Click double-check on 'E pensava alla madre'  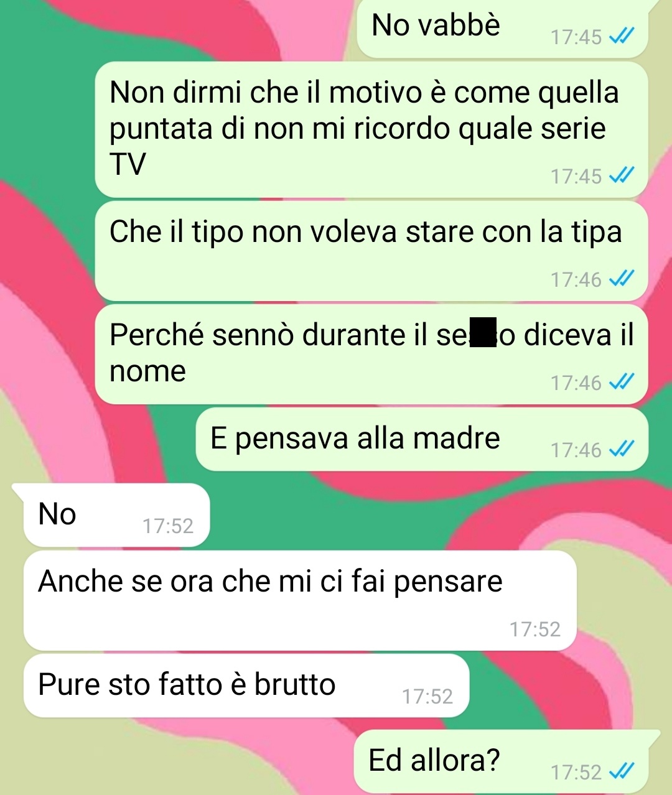(x=621, y=449)
